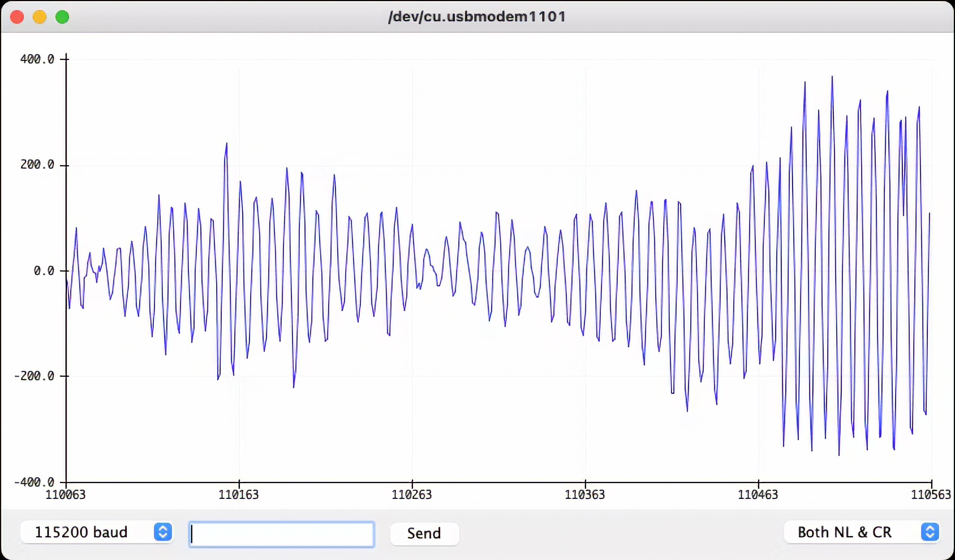Click the 110463 x-axis label
The height and width of the screenshot is (560, 955).
[758, 494]
